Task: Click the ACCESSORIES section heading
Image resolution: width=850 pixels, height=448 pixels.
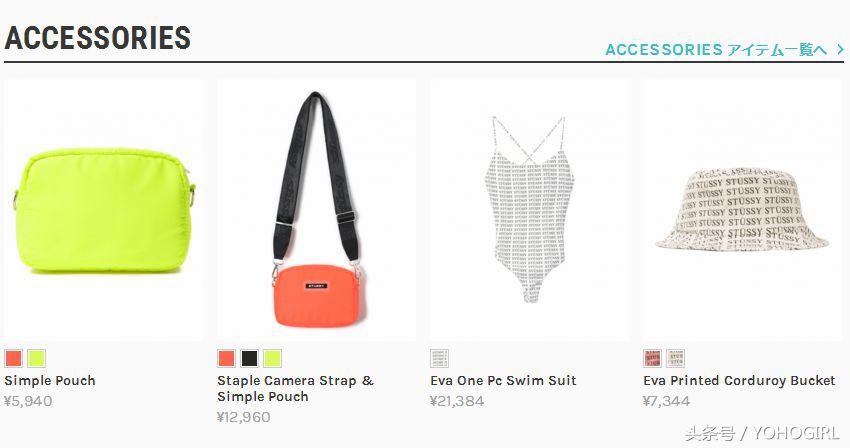Action: 98,38
